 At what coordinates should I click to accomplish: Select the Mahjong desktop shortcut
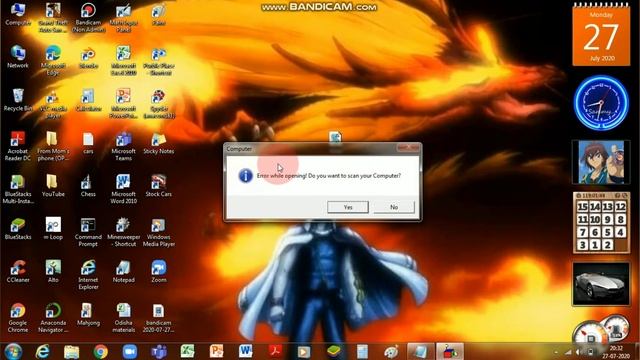click(88, 314)
